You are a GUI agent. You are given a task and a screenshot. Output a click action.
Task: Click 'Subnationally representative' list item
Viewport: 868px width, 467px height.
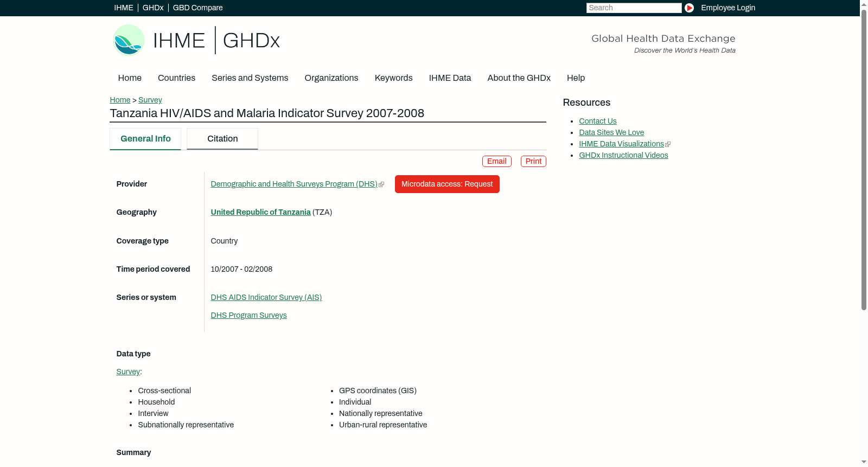(x=186, y=425)
